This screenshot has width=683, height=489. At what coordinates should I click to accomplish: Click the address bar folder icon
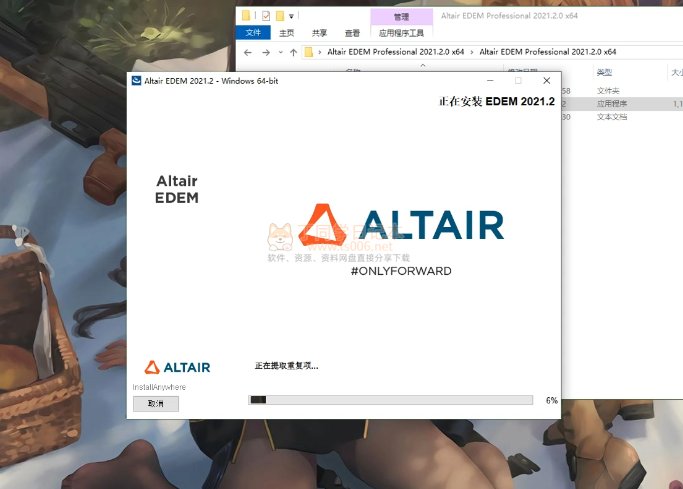point(308,52)
